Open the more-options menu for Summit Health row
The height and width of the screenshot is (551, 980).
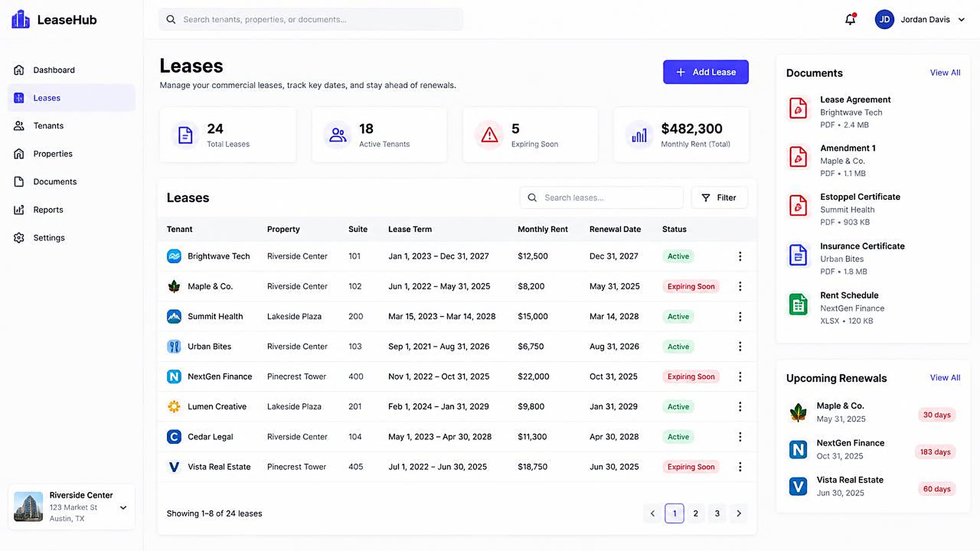click(x=740, y=316)
